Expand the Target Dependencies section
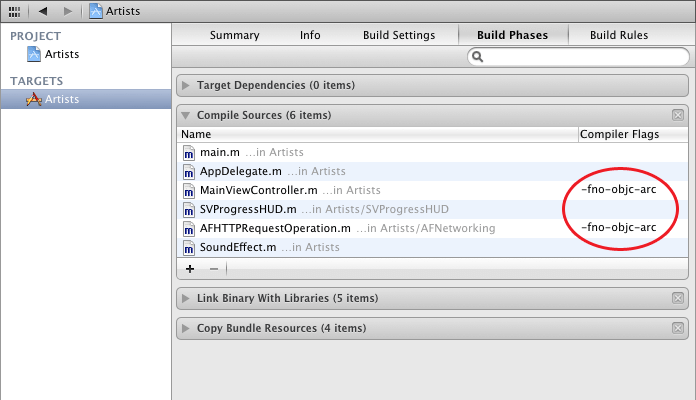Screen dimensions: 696x400 (187, 85)
